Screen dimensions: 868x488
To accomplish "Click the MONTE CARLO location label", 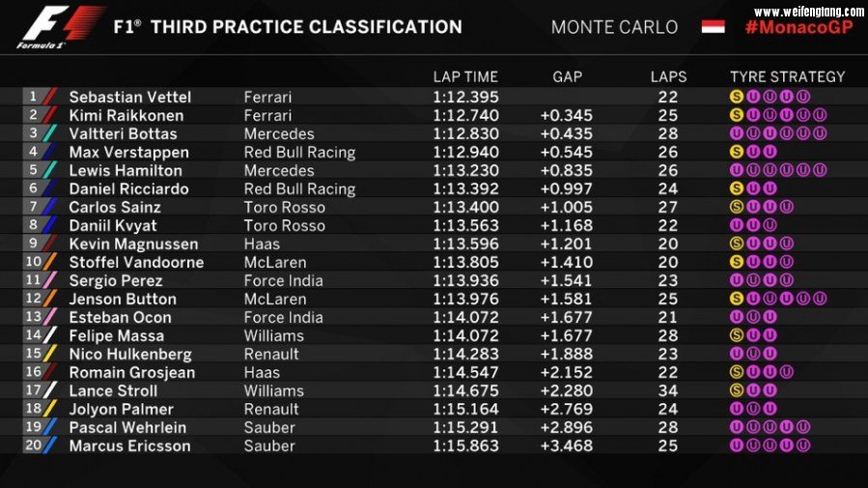I will tap(614, 27).
